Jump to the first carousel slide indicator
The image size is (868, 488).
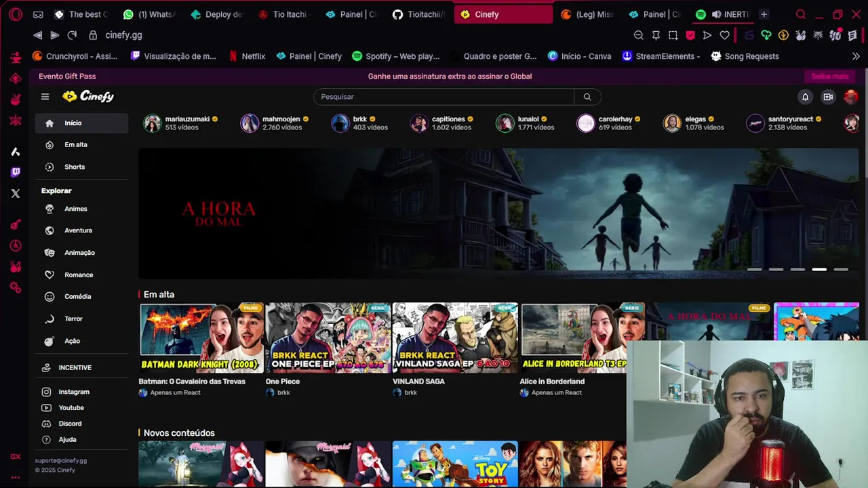pyautogui.click(x=754, y=270)
